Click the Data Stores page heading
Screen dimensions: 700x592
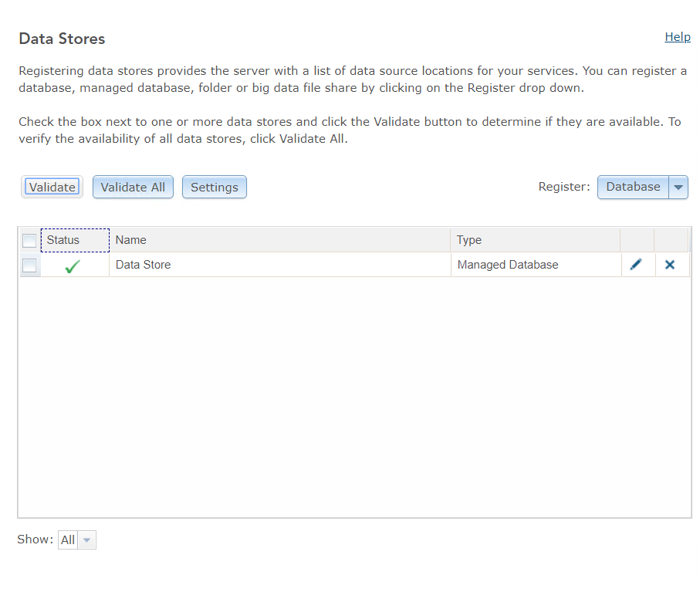[x=62, y=39]
